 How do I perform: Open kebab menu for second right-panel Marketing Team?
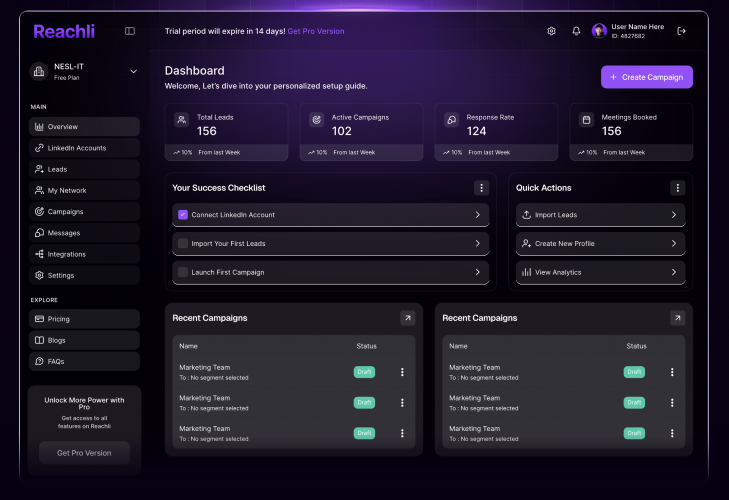click(672, 403)
